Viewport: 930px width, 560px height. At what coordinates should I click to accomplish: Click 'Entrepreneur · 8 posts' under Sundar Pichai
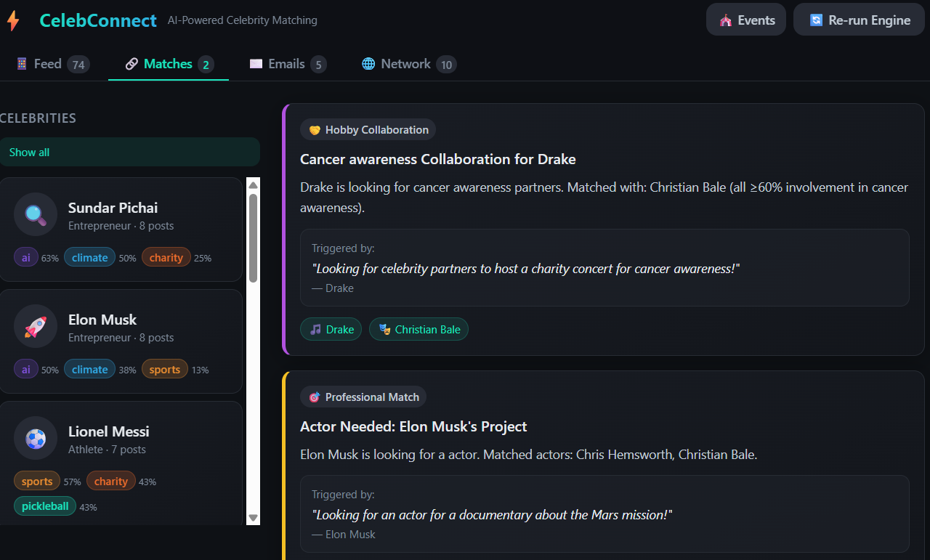121,226
